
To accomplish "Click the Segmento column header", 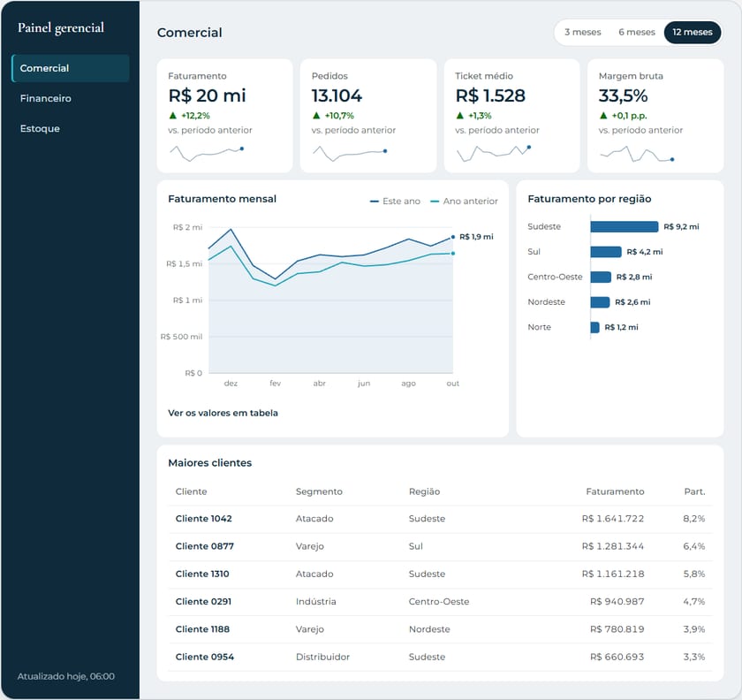I will click(x=319, y=491).
